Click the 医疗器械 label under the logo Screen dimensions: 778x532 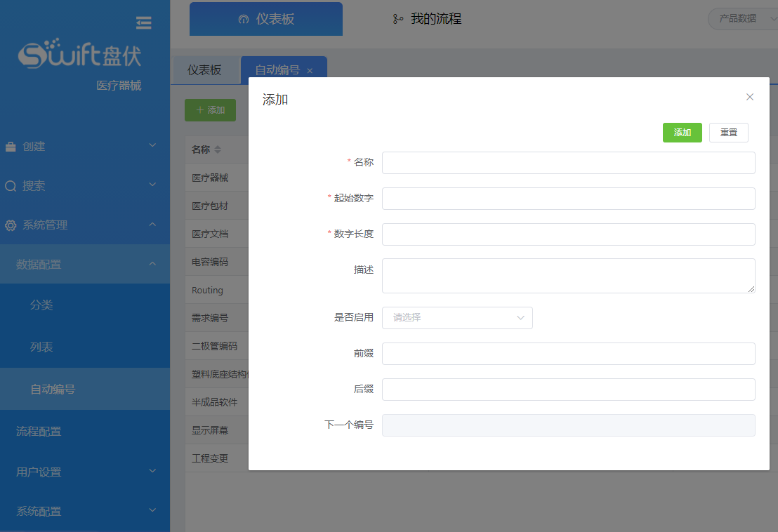[119, 86]
